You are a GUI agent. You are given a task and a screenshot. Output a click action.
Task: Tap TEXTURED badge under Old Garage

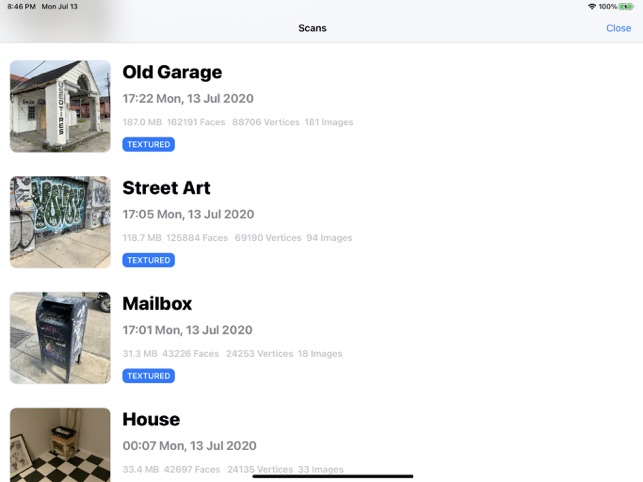click(148, 145)
